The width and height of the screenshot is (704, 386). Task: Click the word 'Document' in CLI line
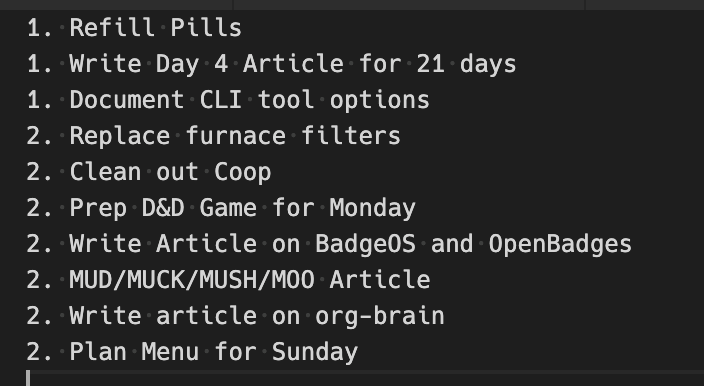[x=127, y=100]
